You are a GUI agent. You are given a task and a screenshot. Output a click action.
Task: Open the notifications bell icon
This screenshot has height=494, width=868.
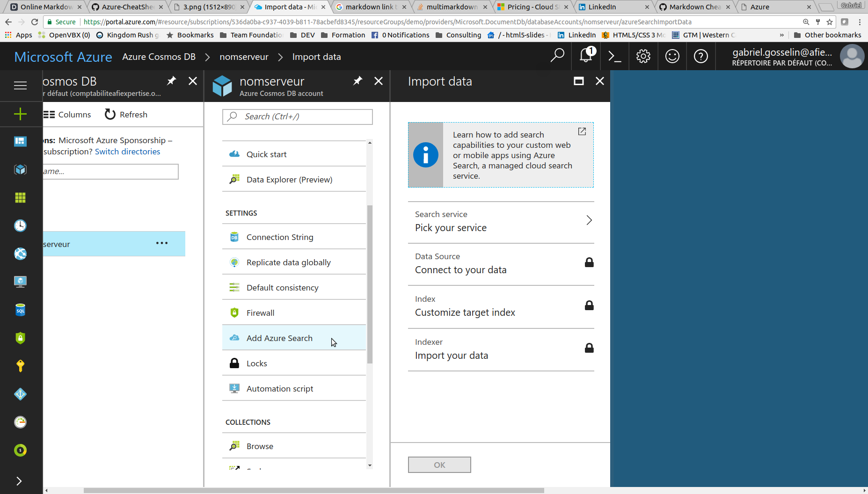(x=585, y=56)
